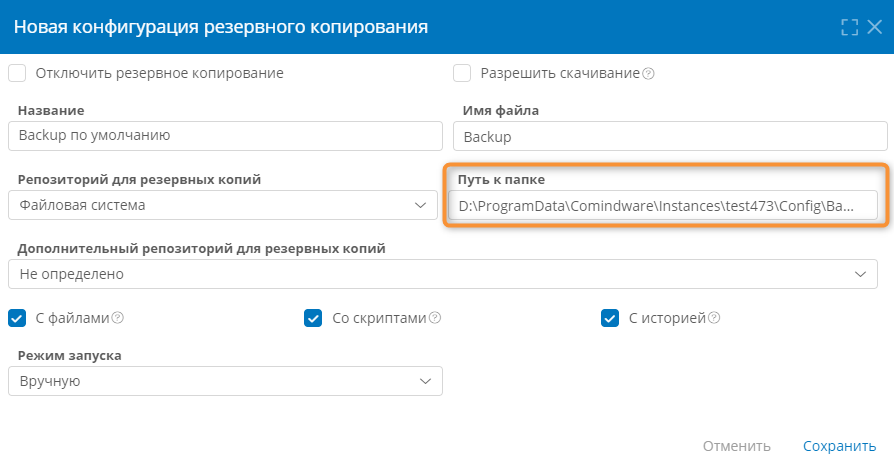The height and width of the screenshot is (466, 894).
Task: Expand the Не определено additional repository dropdown
Action: [443, 274]
